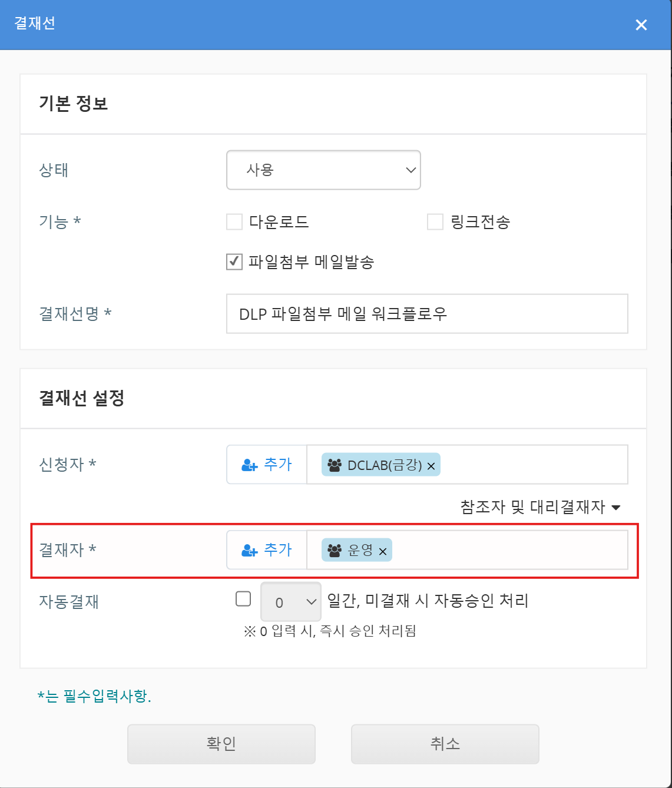Open the auto-approval days dropdown
Screen dimensions: 672x788
point(291,602)
